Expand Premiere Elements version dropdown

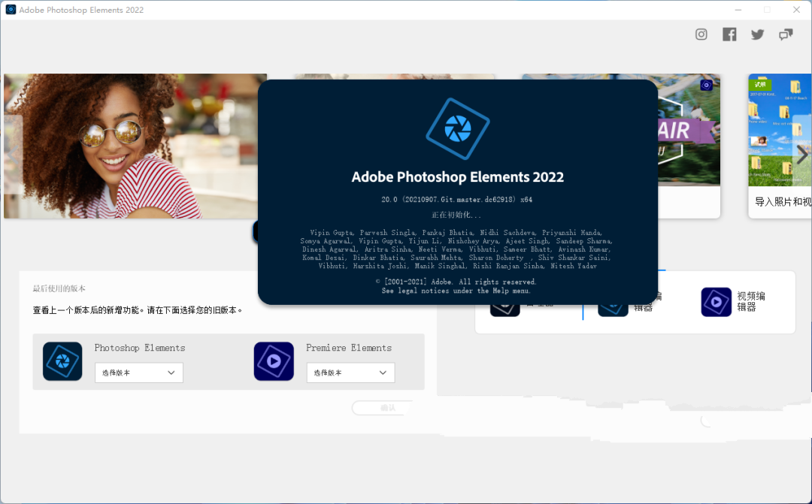pyautogui.click(x=350, y=373)
